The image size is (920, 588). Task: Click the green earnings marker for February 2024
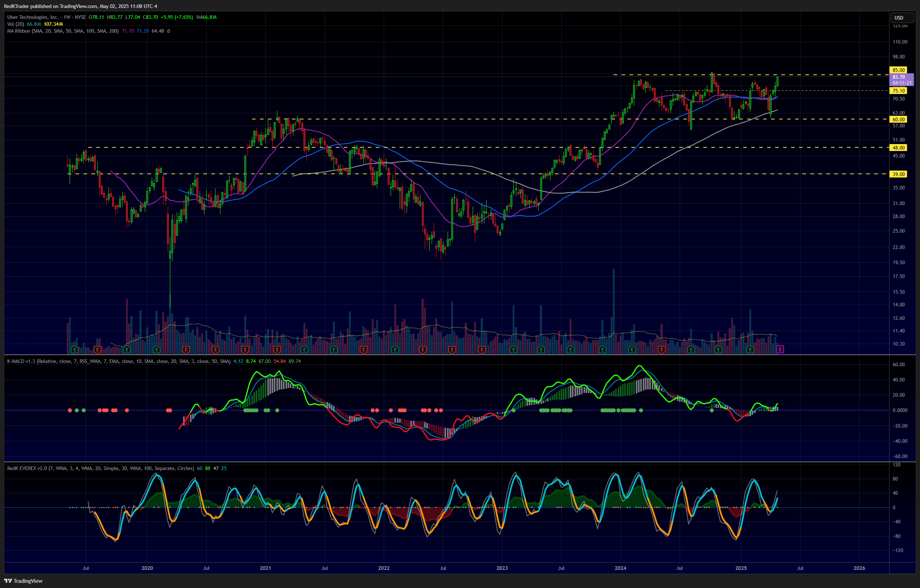click(631, 349)
